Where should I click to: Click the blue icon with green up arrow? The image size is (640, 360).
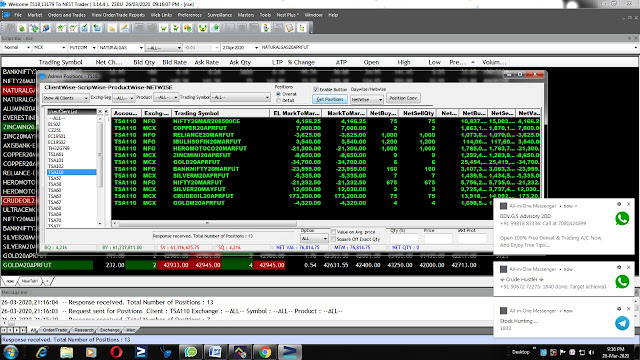(215, 28)
